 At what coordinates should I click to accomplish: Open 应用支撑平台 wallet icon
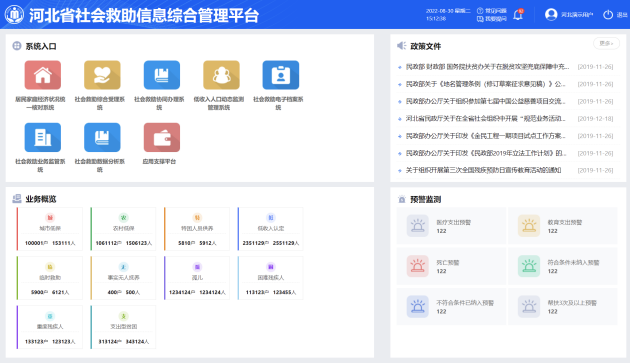point(162,137)
